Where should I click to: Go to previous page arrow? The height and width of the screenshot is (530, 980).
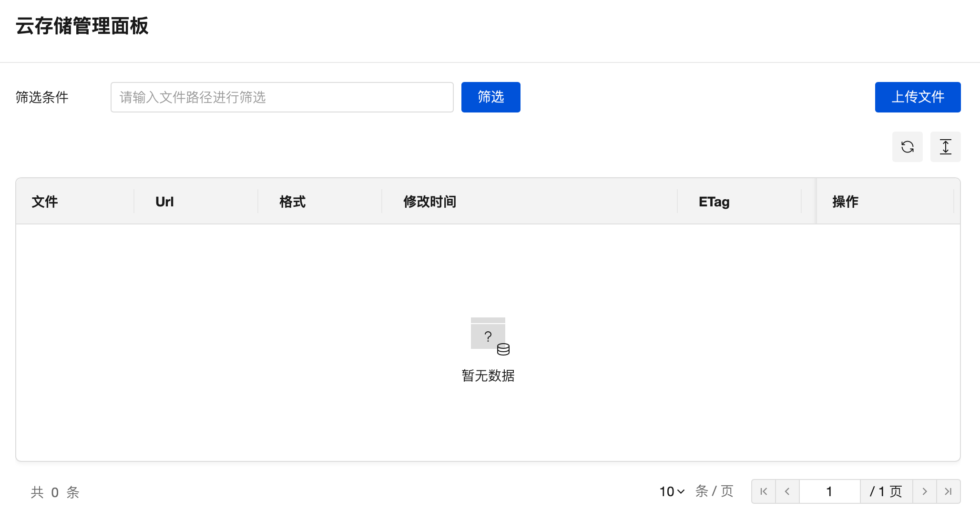click(787, 491)
